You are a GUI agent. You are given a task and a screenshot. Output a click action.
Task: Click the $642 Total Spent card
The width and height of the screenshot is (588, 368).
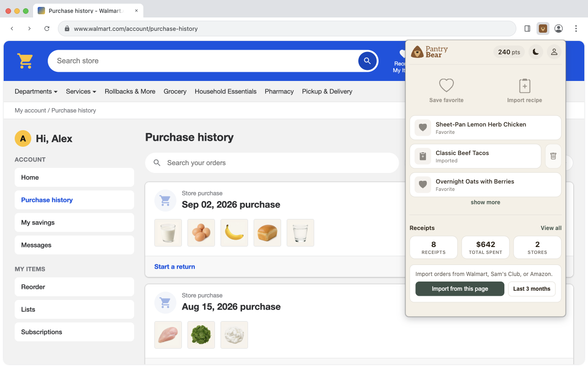tap(486, 247)
